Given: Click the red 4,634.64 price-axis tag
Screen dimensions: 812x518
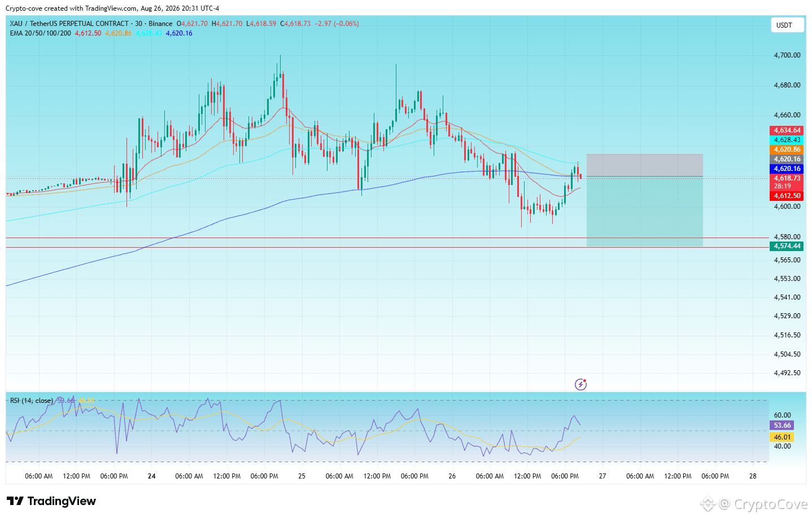Looking at the screenshot, I should tap(787, 130).
